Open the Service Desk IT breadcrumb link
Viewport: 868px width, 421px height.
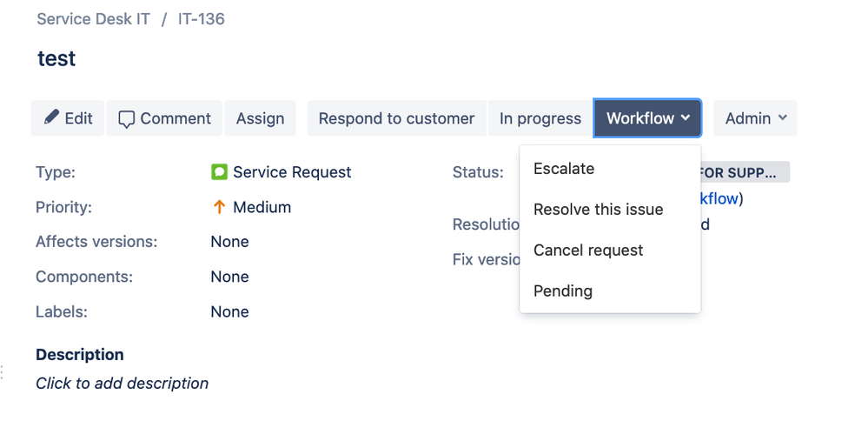(x=94, y=19)
